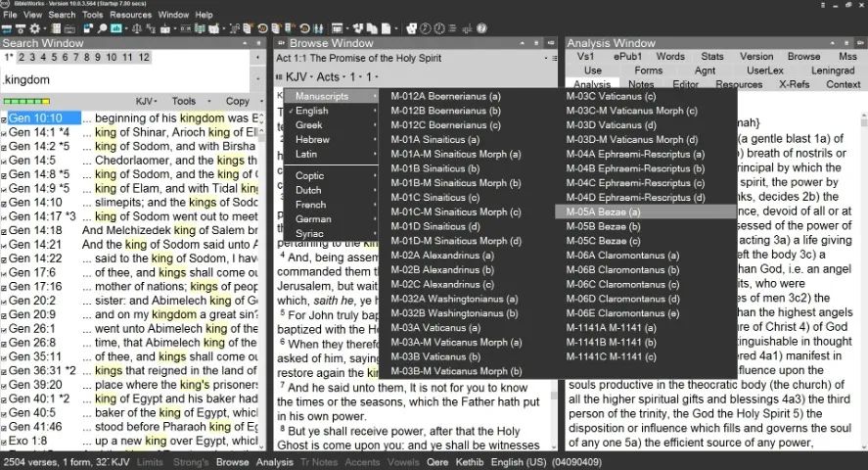
Task: Click Analysis button in status bar
Action: pyautogui.click(x=275, y=462)
